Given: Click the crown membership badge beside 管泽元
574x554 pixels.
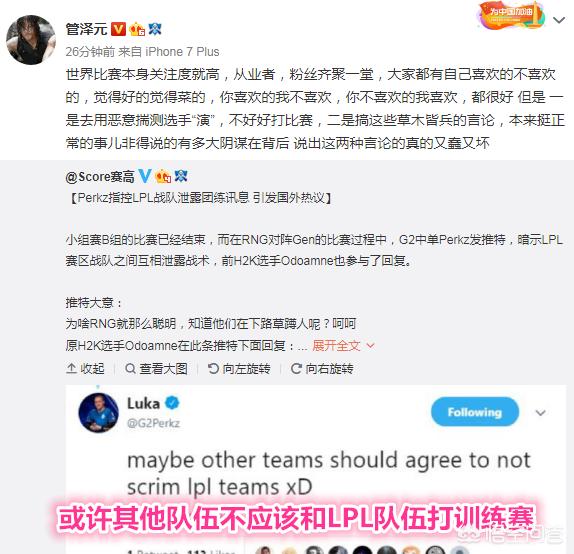Looking at the screenshot, I should [x=137, y=29].
